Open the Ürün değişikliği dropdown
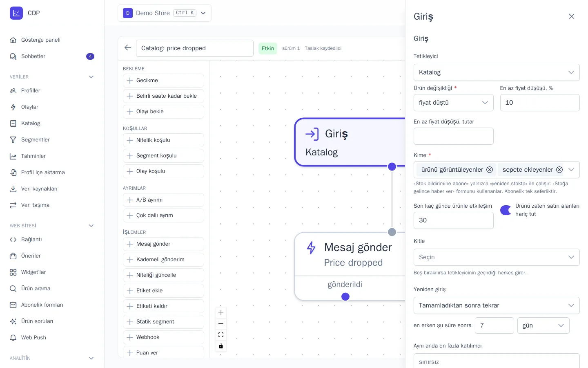This screenshot has width=588, height=368. (x=453, y=103)
